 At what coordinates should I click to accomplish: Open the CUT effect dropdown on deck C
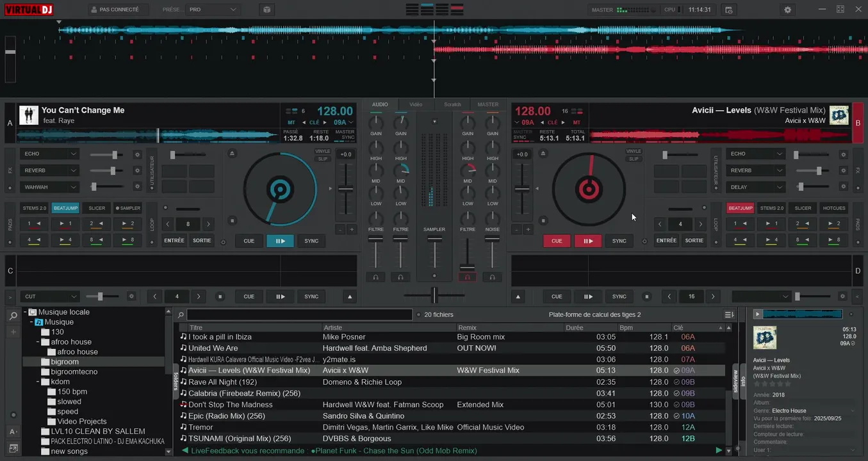coord(50,296)
